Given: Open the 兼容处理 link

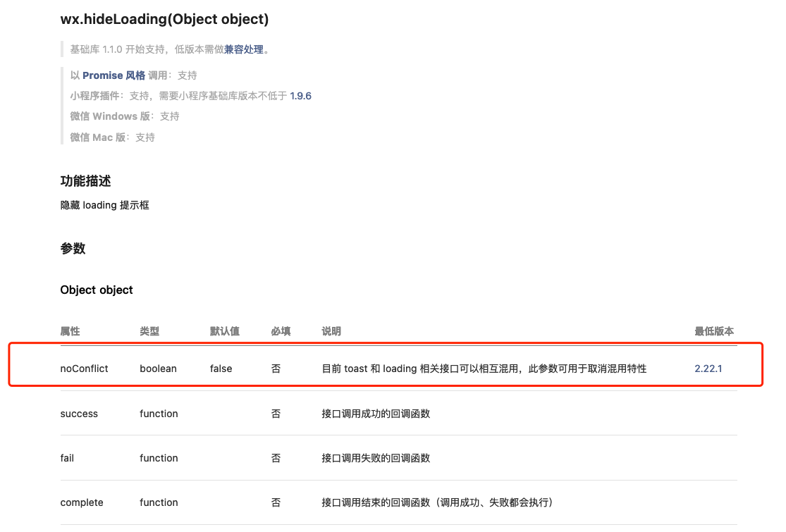Looking at the screenshot, I should click(245, 49).
